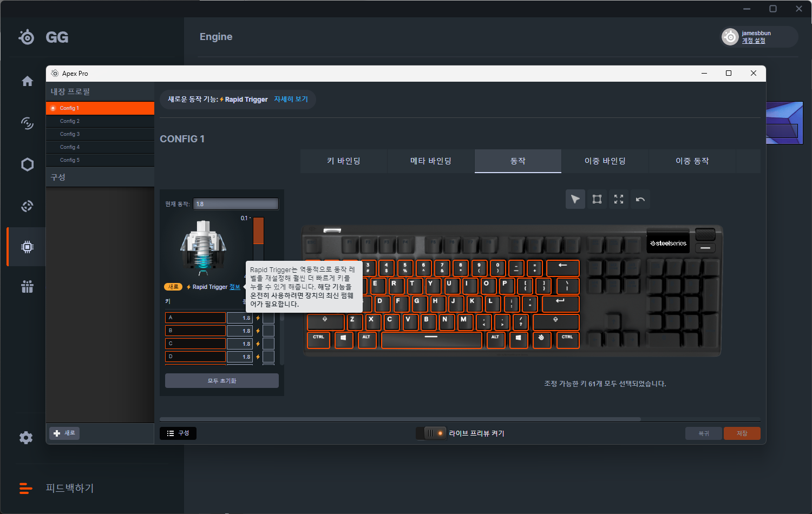
Task: Switch to the 이중 동작 tab
Action: (x=692, y=161)
